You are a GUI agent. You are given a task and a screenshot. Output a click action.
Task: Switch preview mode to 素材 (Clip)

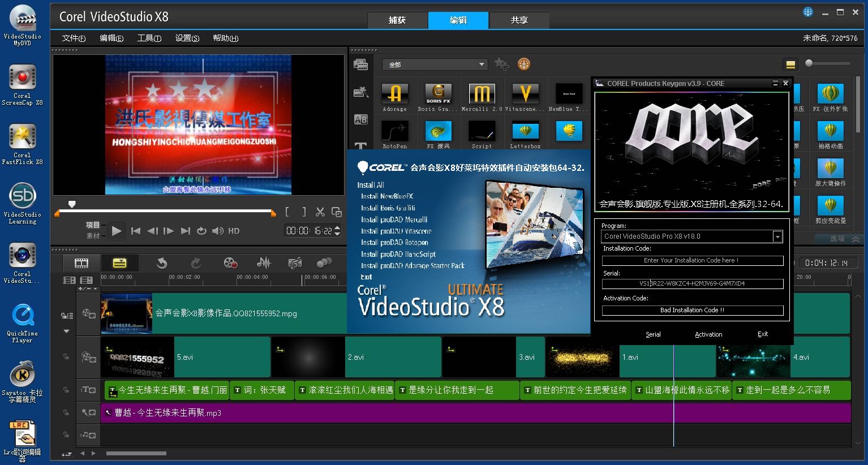93,236
